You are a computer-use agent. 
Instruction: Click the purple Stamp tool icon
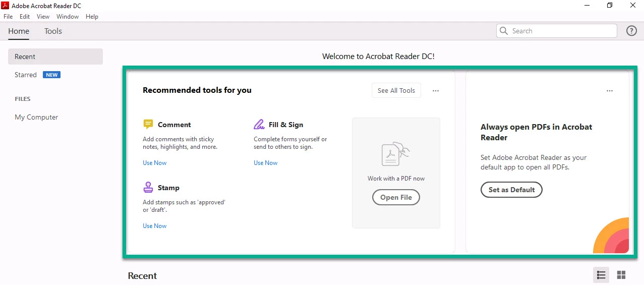pos(148,187)
